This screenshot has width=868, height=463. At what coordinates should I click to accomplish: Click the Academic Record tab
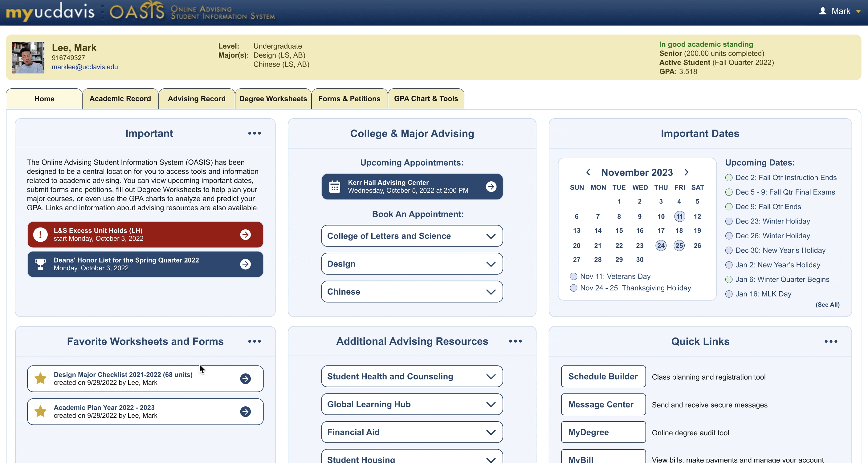(x=120, y=98)
